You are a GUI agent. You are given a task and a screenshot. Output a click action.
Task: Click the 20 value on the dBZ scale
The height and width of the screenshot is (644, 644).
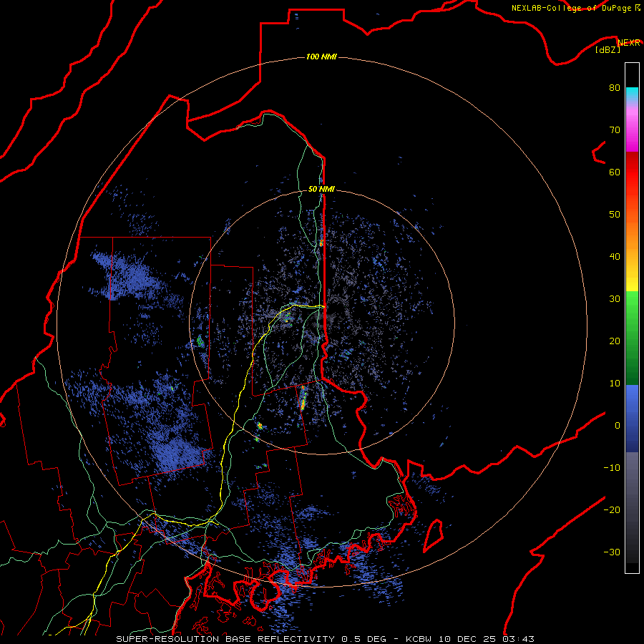pyautogui.click(x=615, y=341)
